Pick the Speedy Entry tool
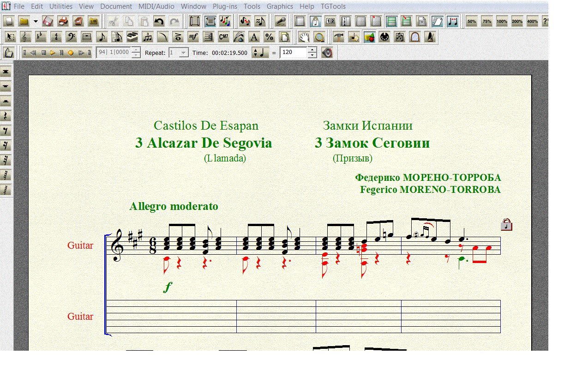The width and height of the screenshot is (588, 377). 117,37
